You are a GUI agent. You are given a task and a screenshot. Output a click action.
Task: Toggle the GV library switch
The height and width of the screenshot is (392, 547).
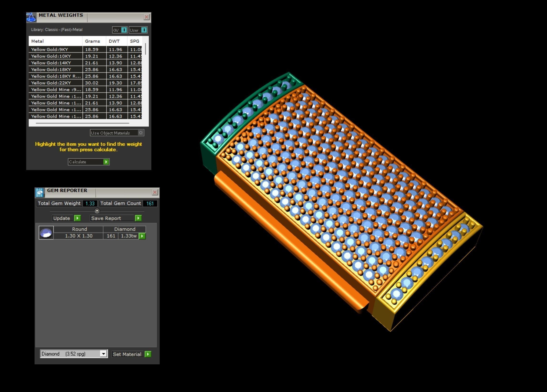coord(124,30)
